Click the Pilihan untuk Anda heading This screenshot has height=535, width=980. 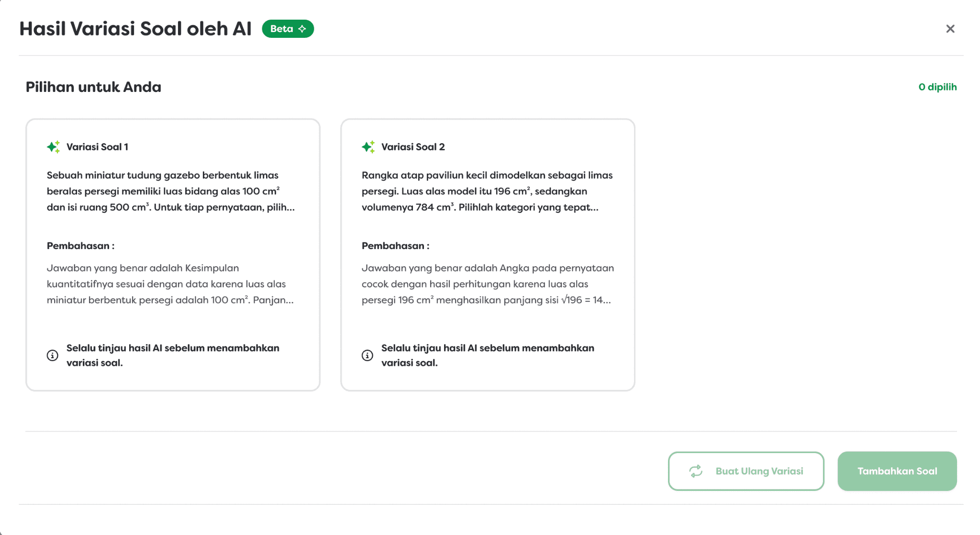[x=93, y=87]
